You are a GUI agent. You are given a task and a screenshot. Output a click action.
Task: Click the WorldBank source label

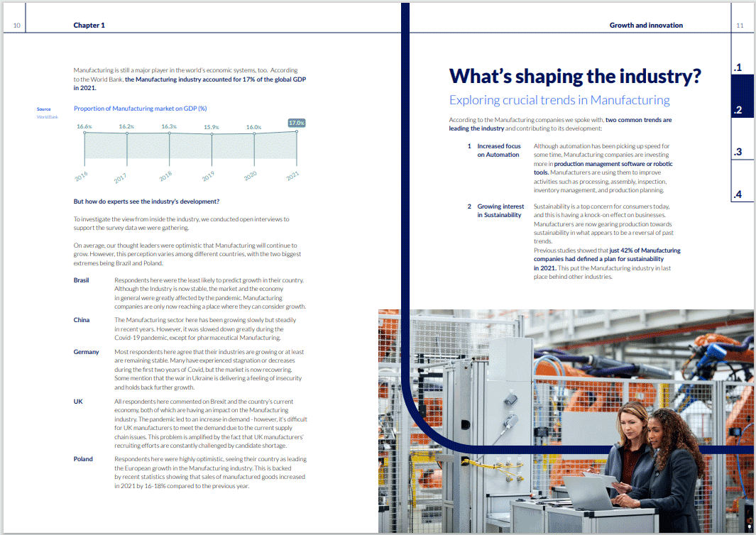coord(45,116)
